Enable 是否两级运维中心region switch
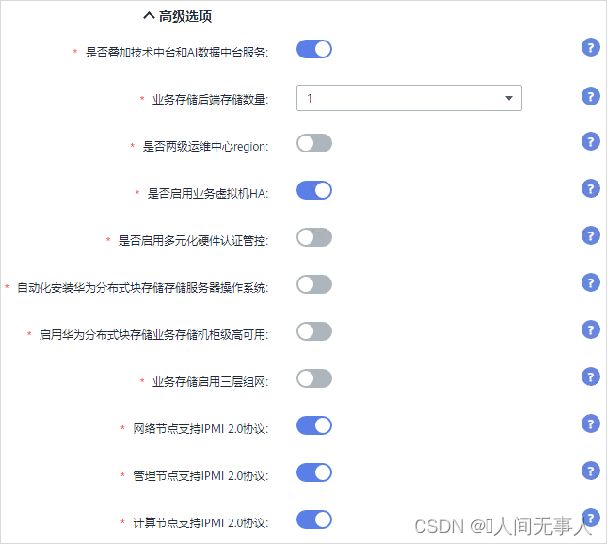 tap(314, 143)
